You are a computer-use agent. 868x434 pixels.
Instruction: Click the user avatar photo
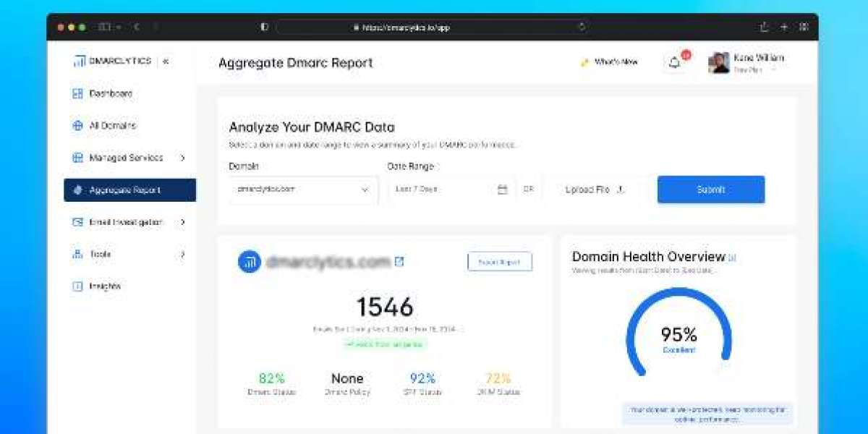719,63
